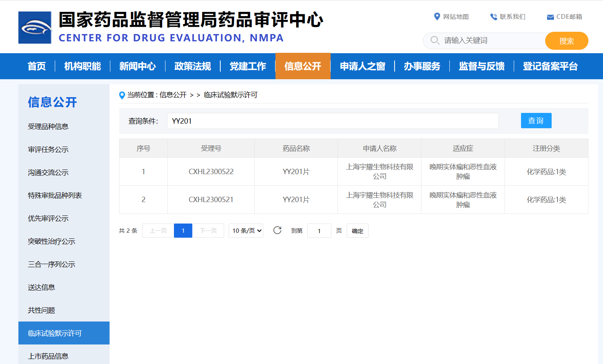603x364 pixels.
Task: Click the contact us phone icon
Action: pyautogui.click(x=493, y=17)
